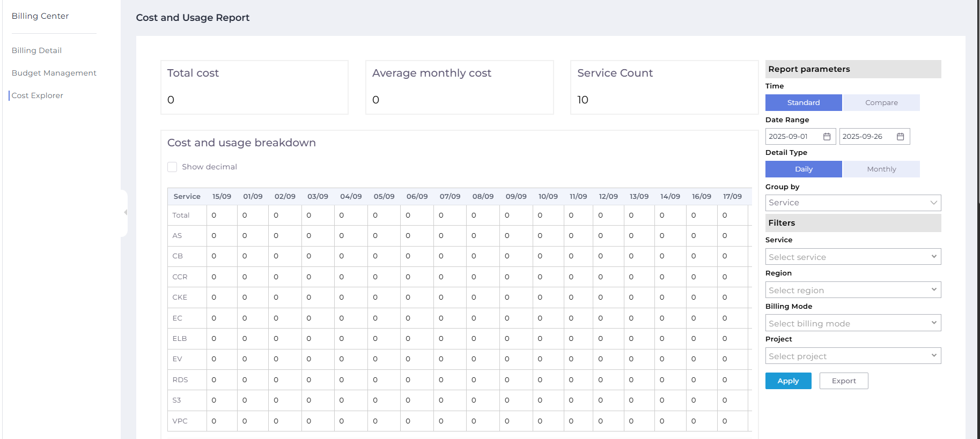Apply the report parameters
The height and width of the screenshot is (439, 980).
pos(788,381)
